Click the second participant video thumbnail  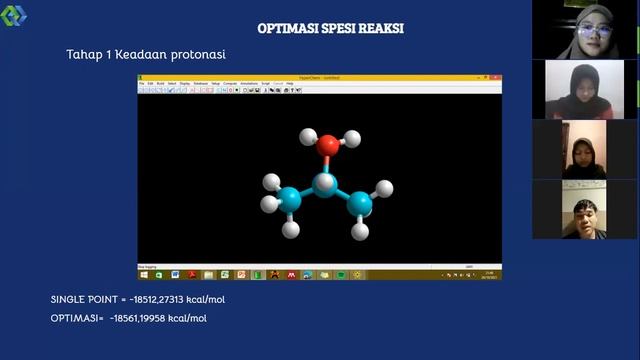pyautogui.click(x=584, y=89)
